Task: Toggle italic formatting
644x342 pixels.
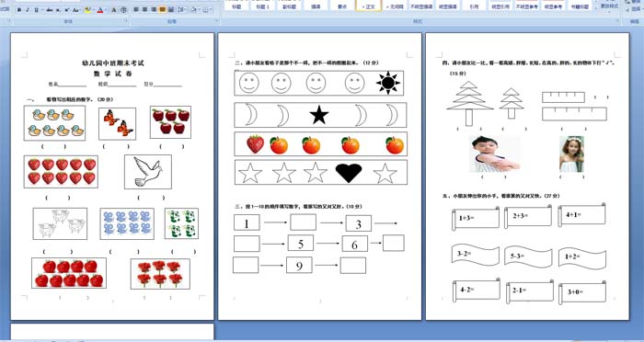Action: 28,10
